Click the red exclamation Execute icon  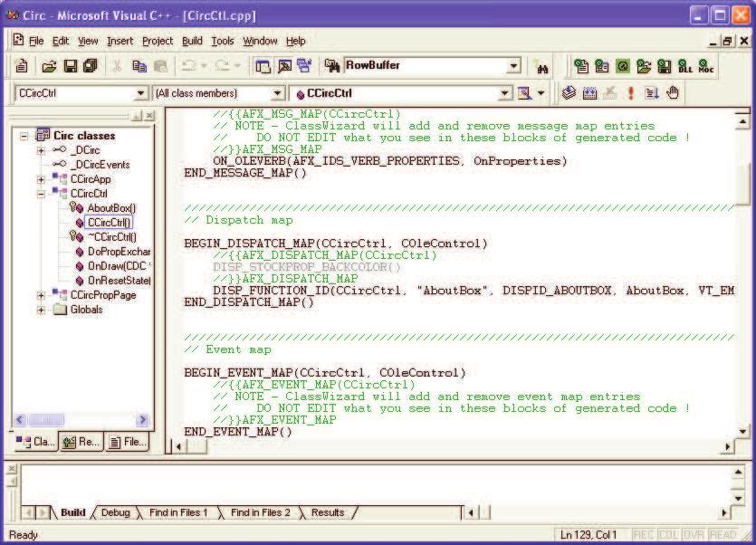pyautogui.click(x=631, y=92)
